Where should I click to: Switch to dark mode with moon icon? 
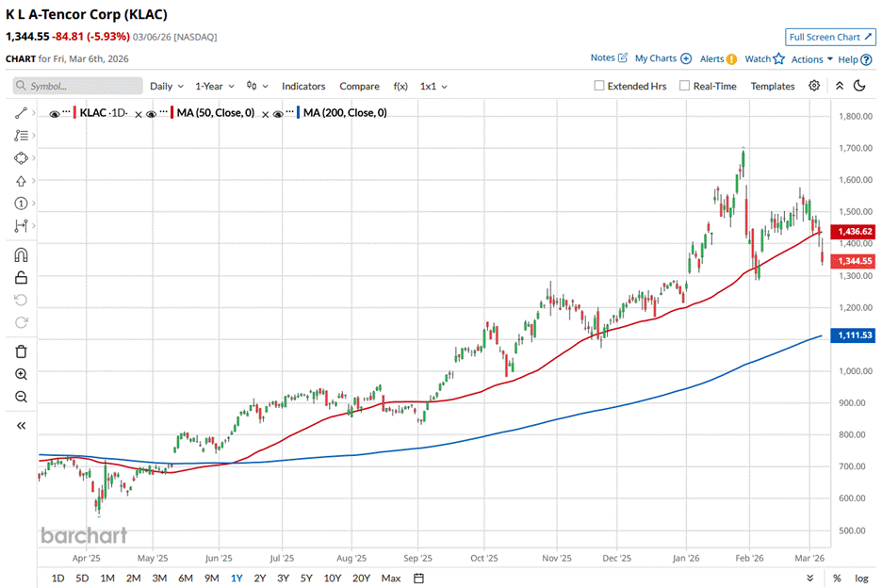(859, 86)
